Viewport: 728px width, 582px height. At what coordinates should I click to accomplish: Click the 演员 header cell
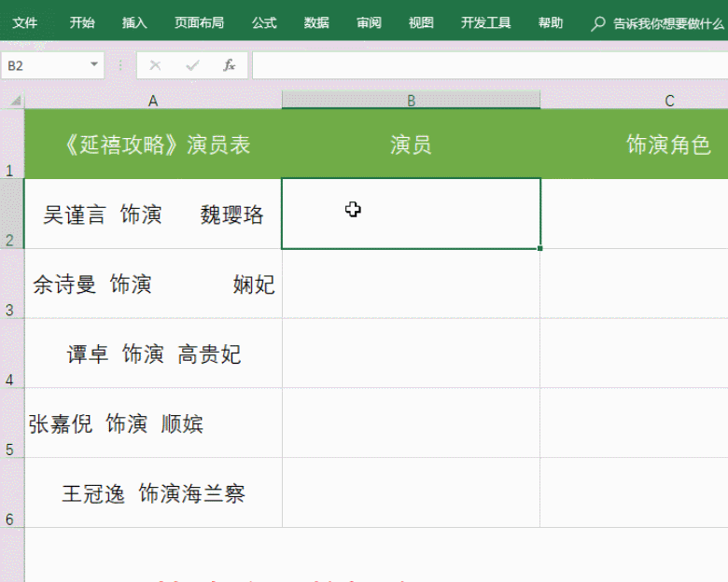click(411, 144)
